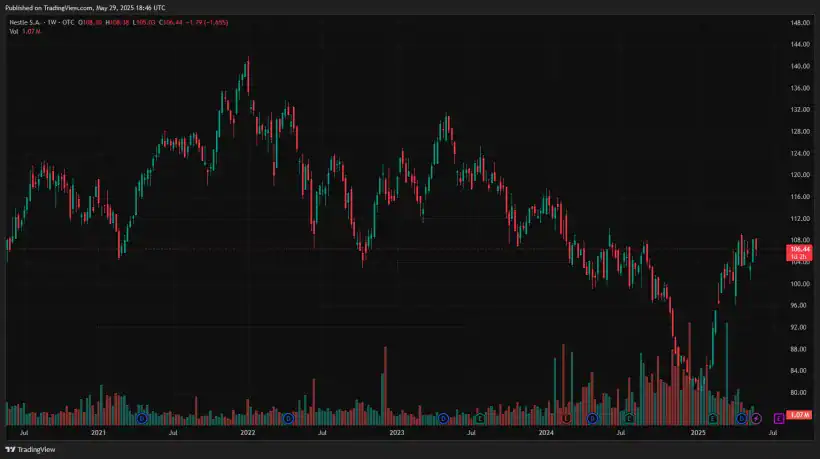Viewport: 820px width, 459px height.
Task: Click the 1.07 M volume label on axis
Action: point(798,414)
